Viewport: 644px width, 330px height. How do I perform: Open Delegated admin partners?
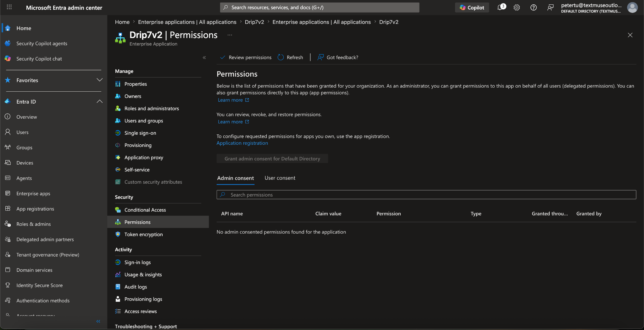(x=45, y=239)
